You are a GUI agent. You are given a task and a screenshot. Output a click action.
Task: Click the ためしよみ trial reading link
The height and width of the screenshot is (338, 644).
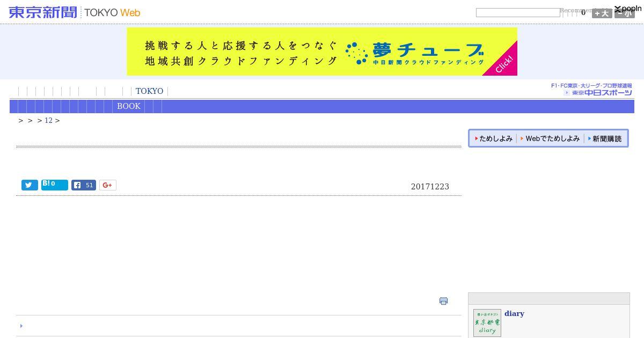(x=494, y=138)
